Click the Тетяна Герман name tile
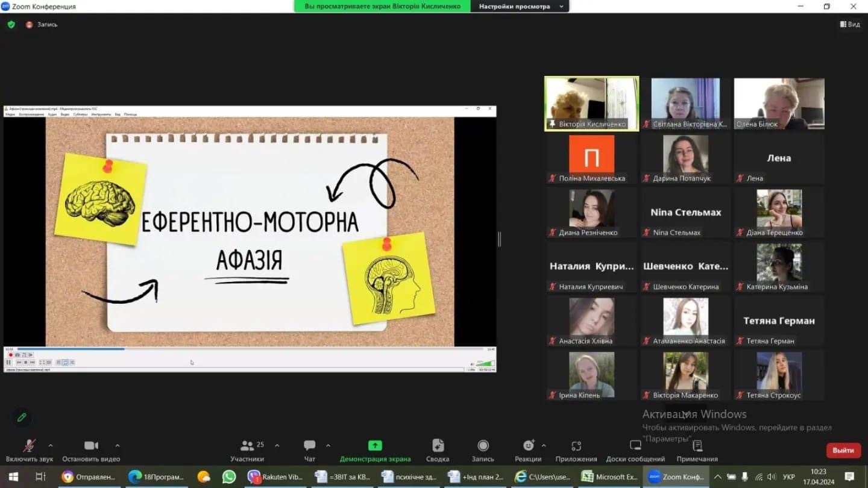Image resolution: width=868 pixels, height=488 pixels. 779,321
